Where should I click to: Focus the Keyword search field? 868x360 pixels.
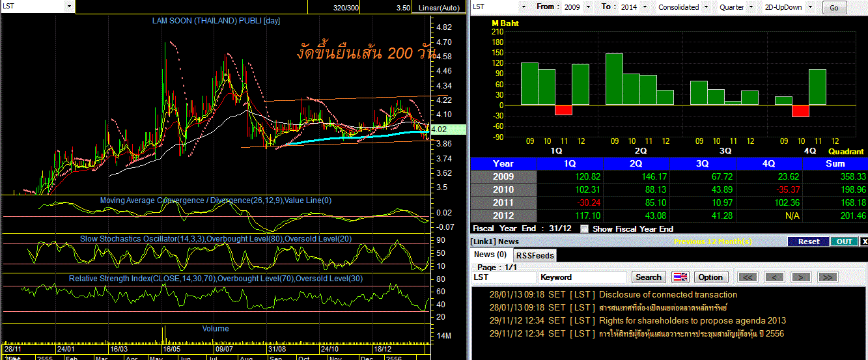[x=583, y=277]
